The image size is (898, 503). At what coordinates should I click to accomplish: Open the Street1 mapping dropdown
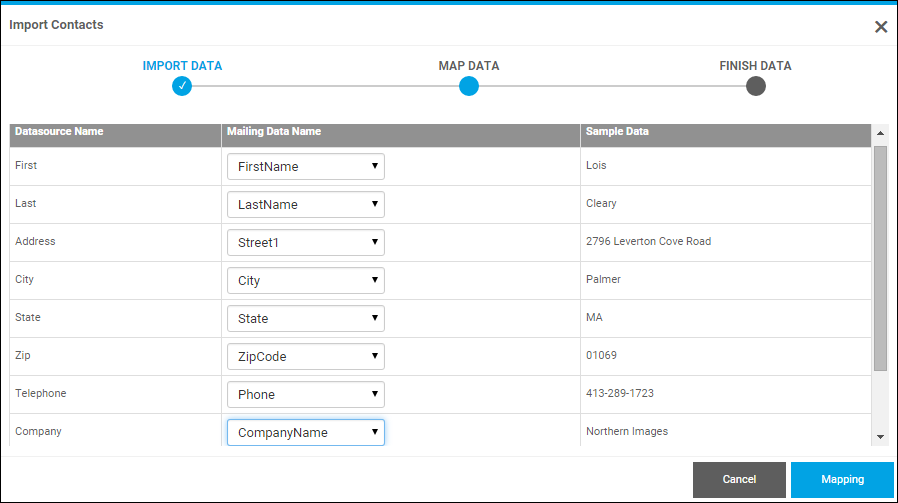306,242
